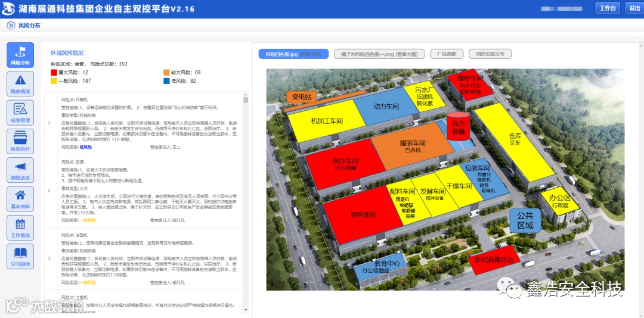Click the red 重大风险 legend swatch
This screenshot has height=318, width=644.
(54, 73)
